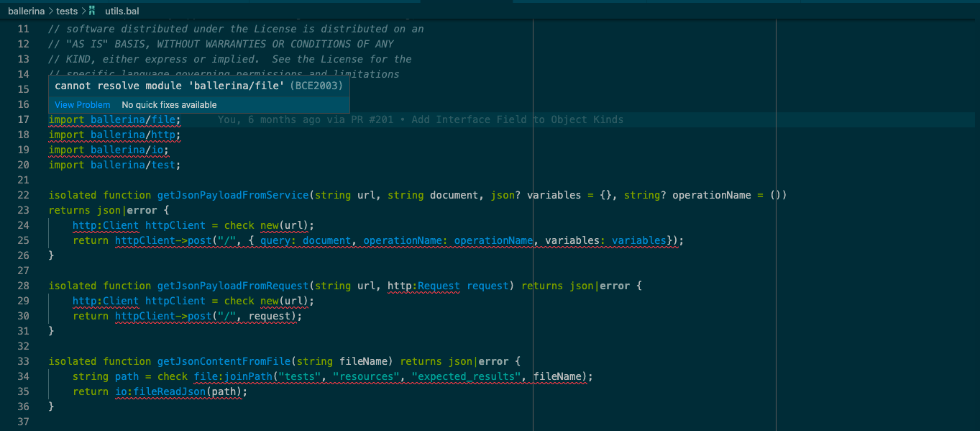Click the underlined io:fileReadJson call

[160, 391]
